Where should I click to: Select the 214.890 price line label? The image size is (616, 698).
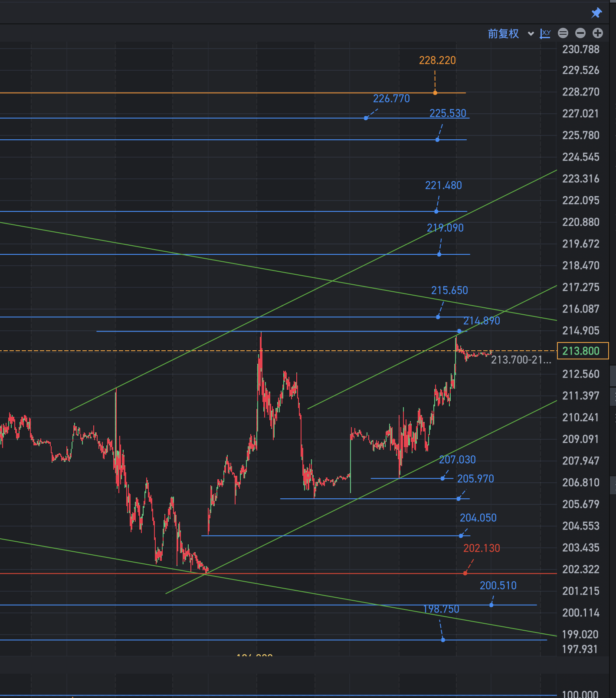(482, 321)
